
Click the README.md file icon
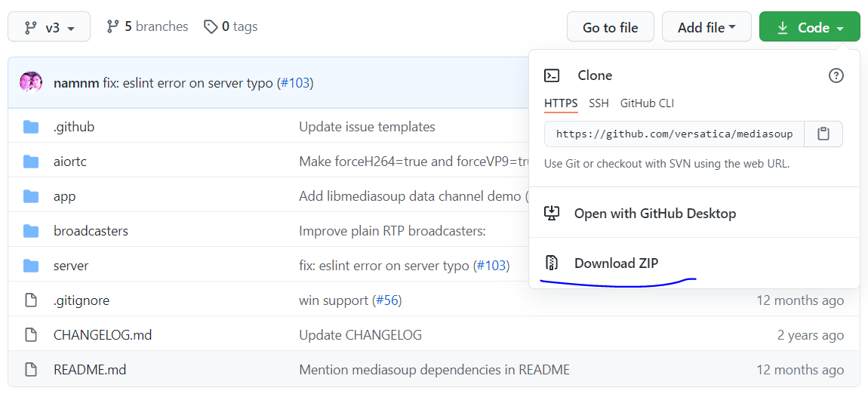pos(31,369)
